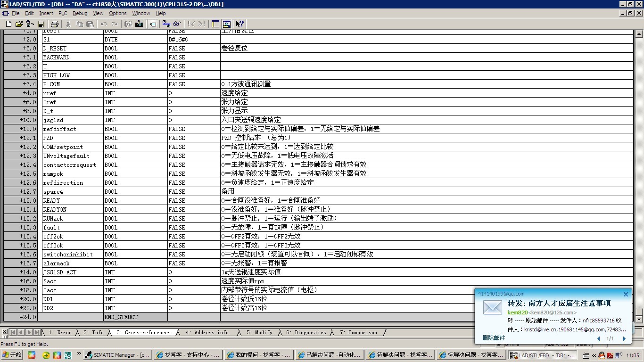Click the scroll-up arrow of vertical scrollbar
The height and width of the screenshot is (362, 644).
(639, 35)
